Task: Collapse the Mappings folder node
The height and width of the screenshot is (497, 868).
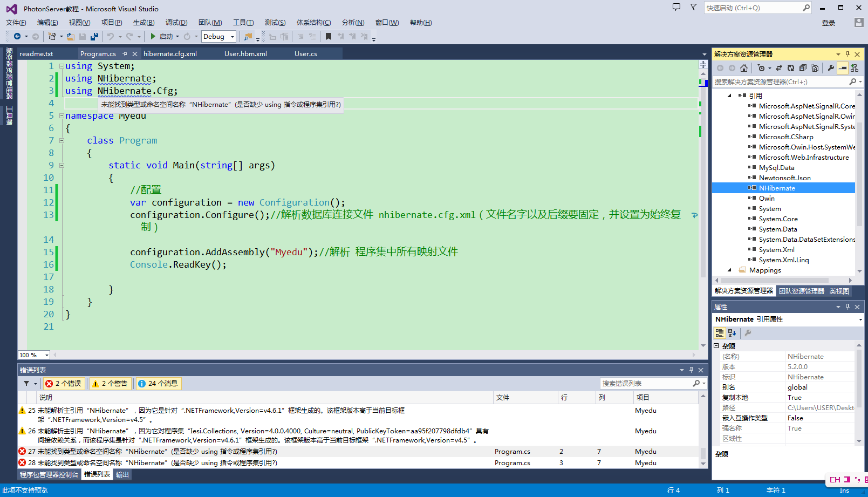Action: (730, 270)
